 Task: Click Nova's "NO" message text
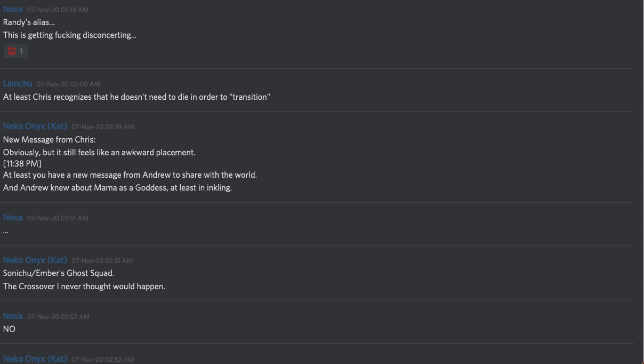9,329
